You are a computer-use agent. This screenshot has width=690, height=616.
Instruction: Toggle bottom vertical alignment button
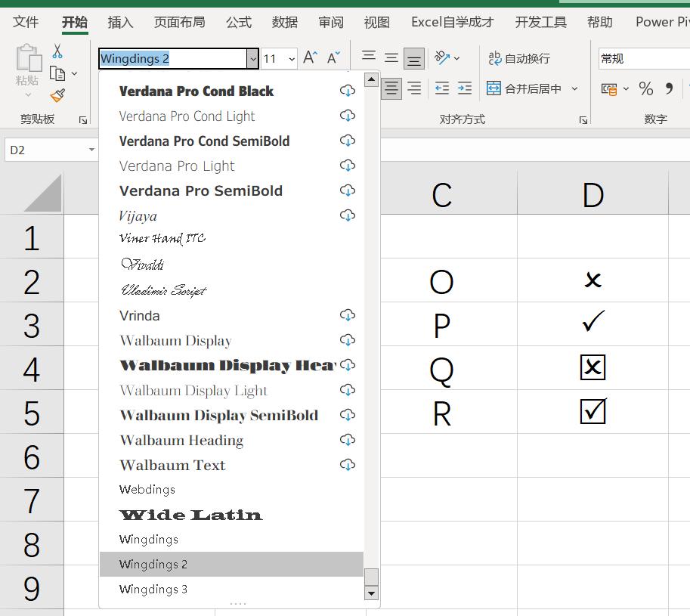point(413,58)
